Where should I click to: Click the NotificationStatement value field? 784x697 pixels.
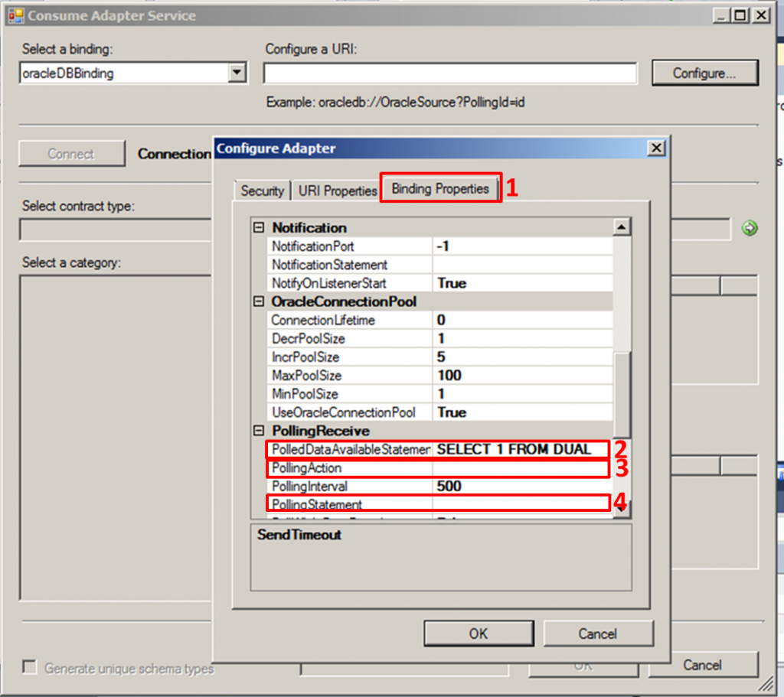(x=522, y=265)
